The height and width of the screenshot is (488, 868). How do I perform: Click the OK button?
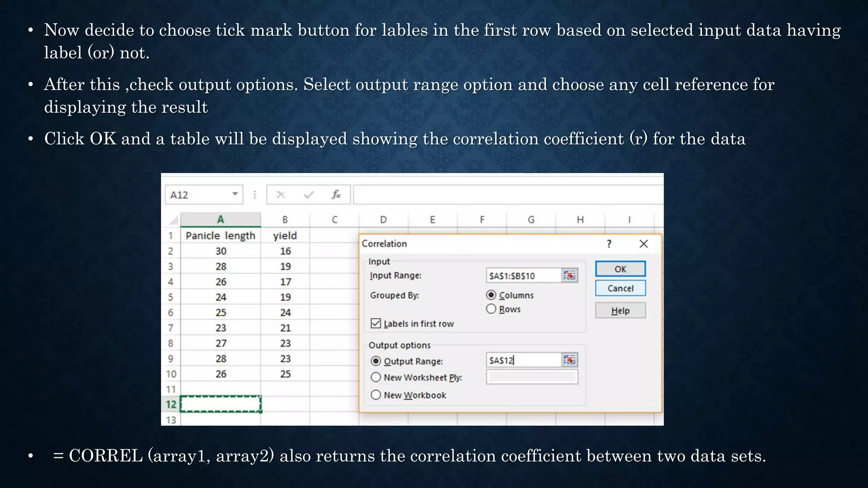click(620, 269)
